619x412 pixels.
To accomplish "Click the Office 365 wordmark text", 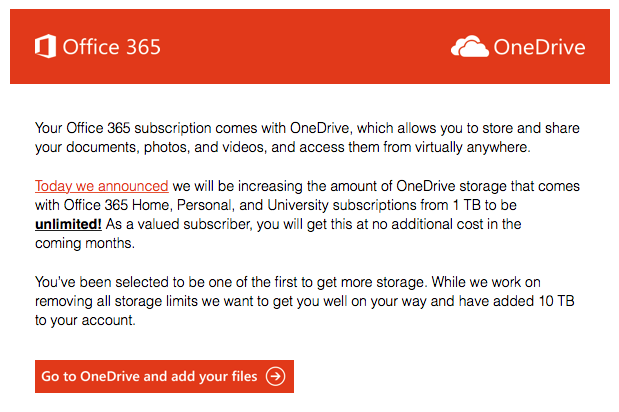I will 112,47.
